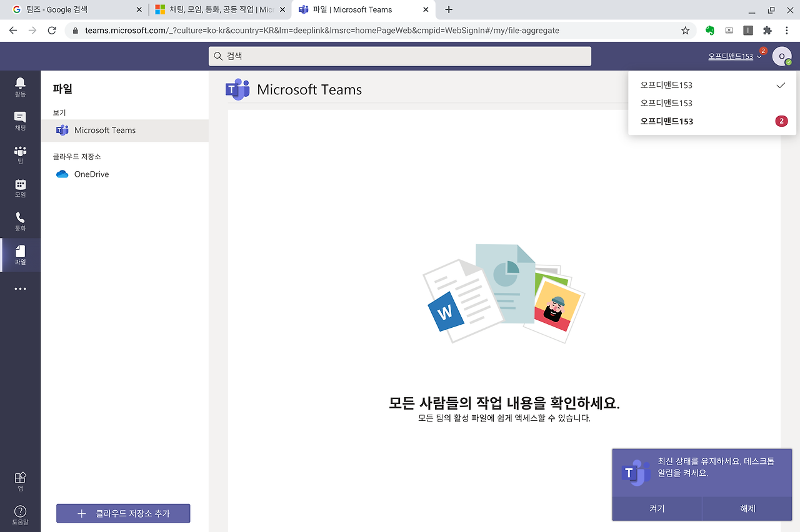Switch to the 팀즈 - Google 검색 tab

(x=75, y=10)
